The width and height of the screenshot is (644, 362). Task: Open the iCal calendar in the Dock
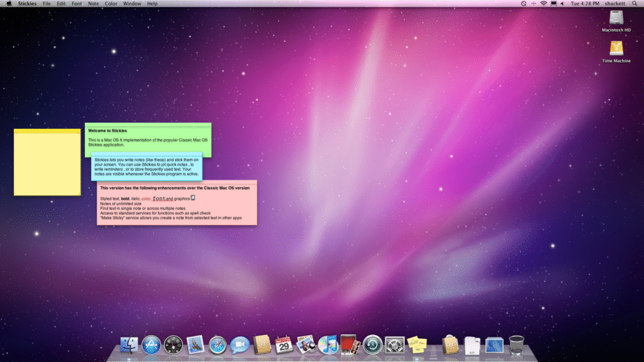coord(285,344)
